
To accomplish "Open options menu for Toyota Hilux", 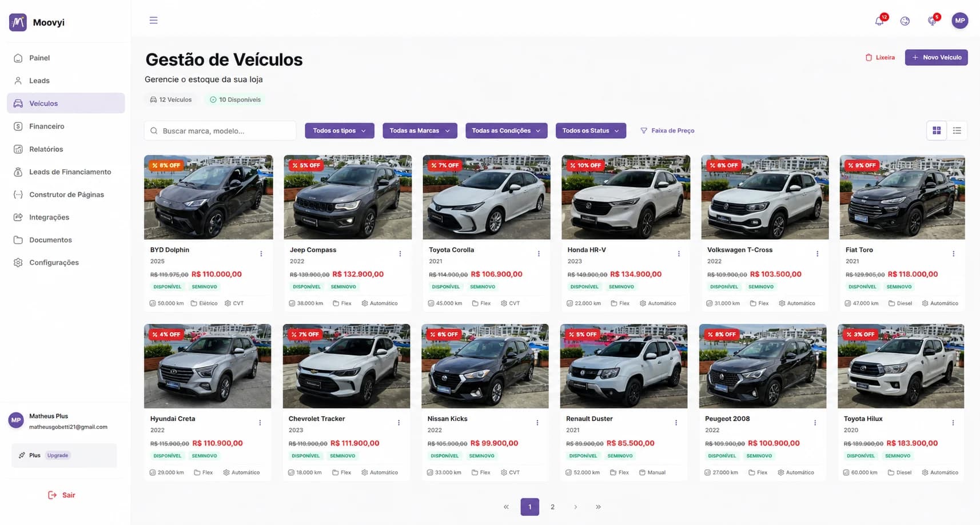I will [953, 423].
